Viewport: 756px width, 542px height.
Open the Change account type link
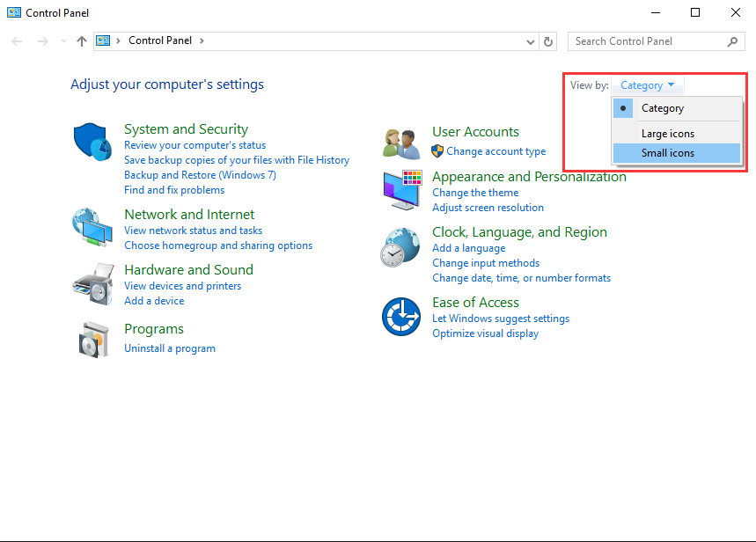495,151
